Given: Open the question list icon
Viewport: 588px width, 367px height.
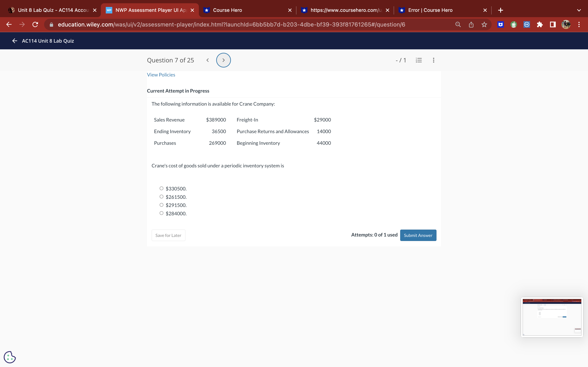Looking at the screenshot, I should (419, 60).
